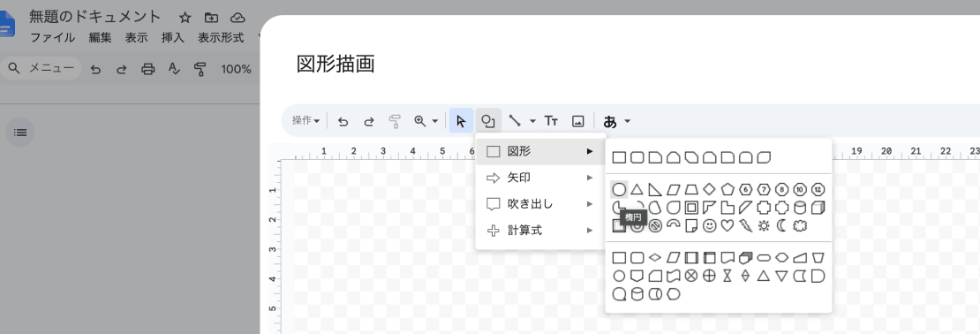
Task: Pick the flowchart decision diamond
Action: [655, 258]
